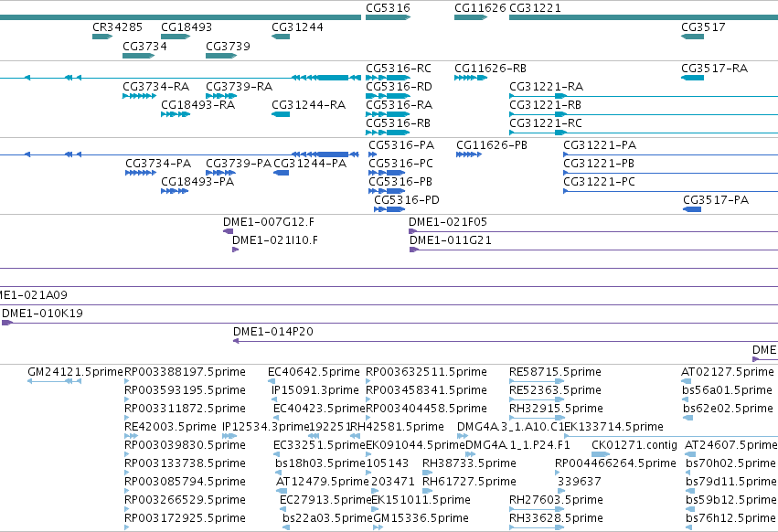Select the CG3734 gene label
This screenshot has width=778, height=532.
[144, 46]
